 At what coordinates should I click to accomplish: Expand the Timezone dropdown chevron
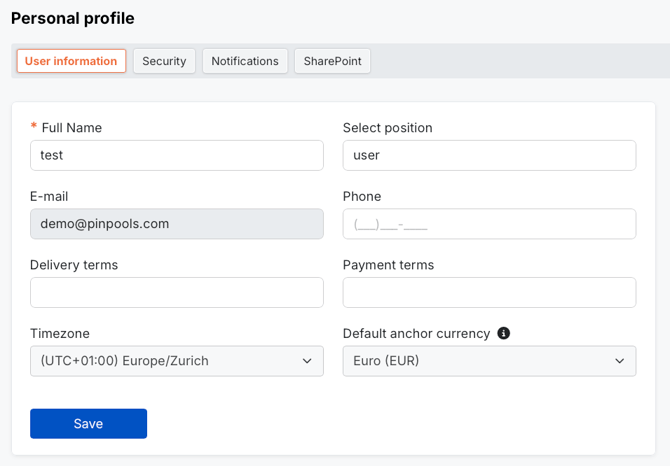(x=307, y=361)
